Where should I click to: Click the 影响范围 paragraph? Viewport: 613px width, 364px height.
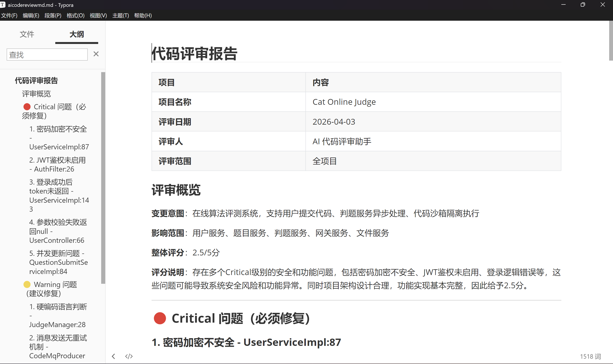pyautogui.click(x=270, y=233)
